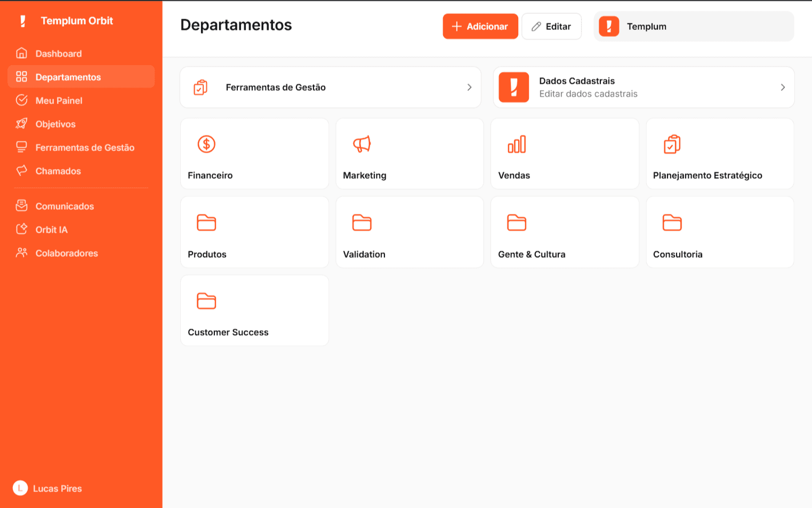
Task: Click the Colaboradores people icon
Action: [x=21, y=253]
